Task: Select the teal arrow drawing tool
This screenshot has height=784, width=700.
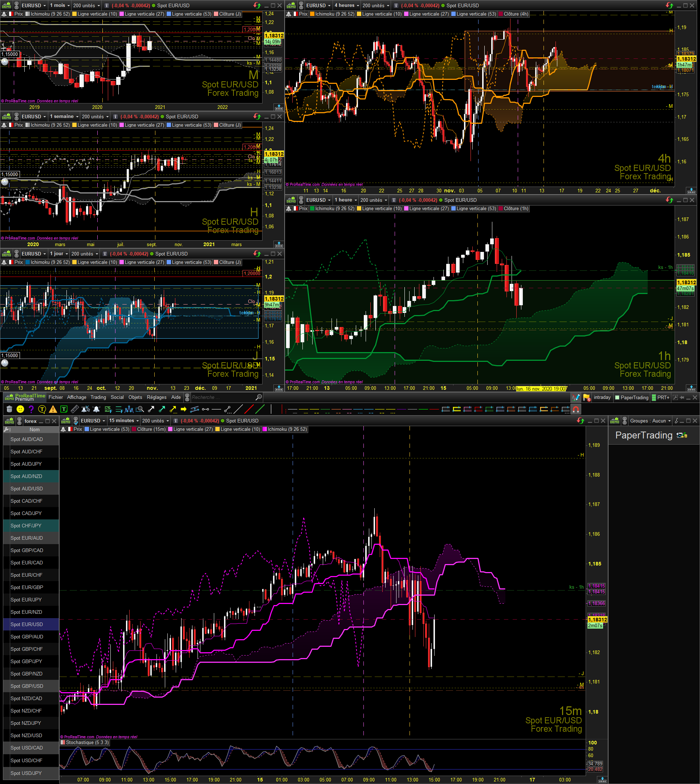Action: pyautogui.click(x=162, y=409)
